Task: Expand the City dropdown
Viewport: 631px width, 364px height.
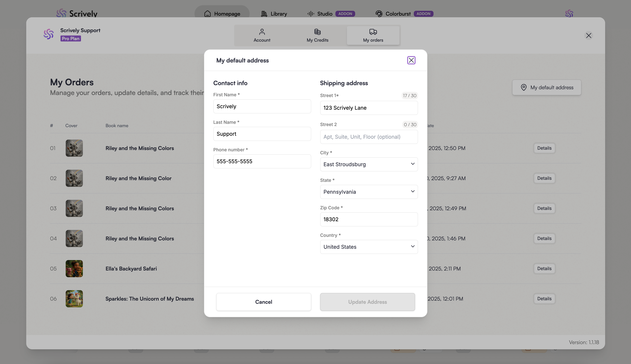Action: point(369,164)
